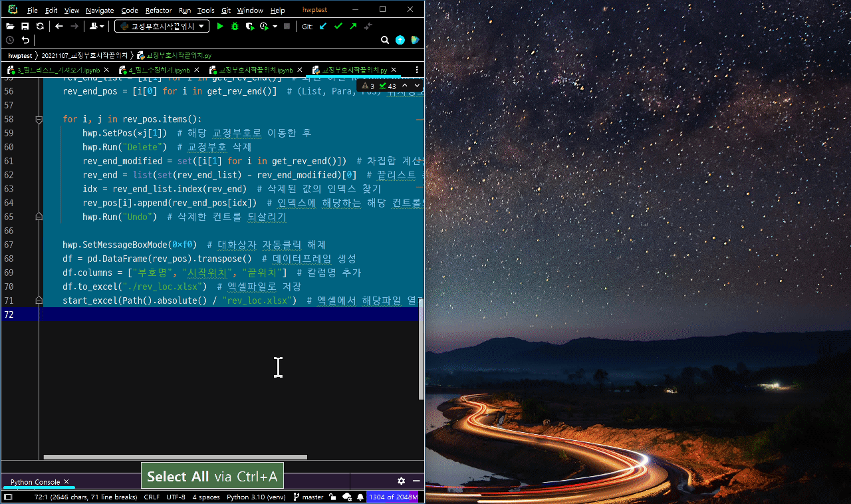Open the editor tabs overflow three-dot menu

pos(417,70)
